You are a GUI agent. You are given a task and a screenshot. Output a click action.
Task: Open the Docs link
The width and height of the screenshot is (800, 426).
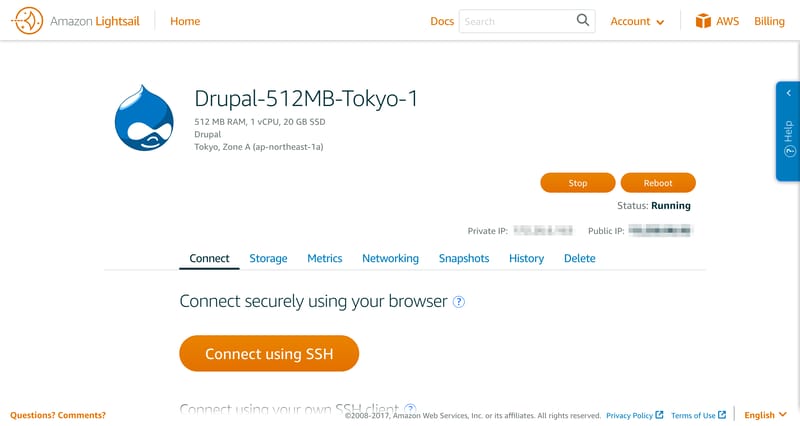coord(442,21)
